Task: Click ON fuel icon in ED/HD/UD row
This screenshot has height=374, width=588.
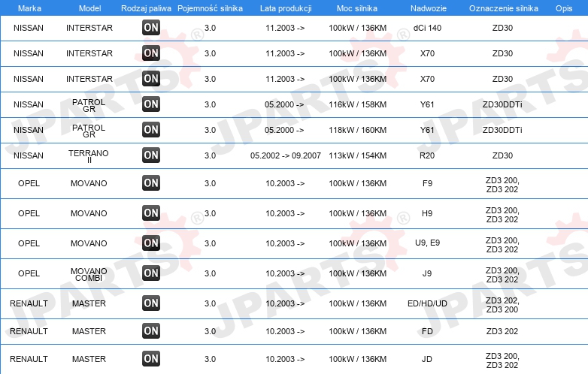Action: (x=151, y=303)
